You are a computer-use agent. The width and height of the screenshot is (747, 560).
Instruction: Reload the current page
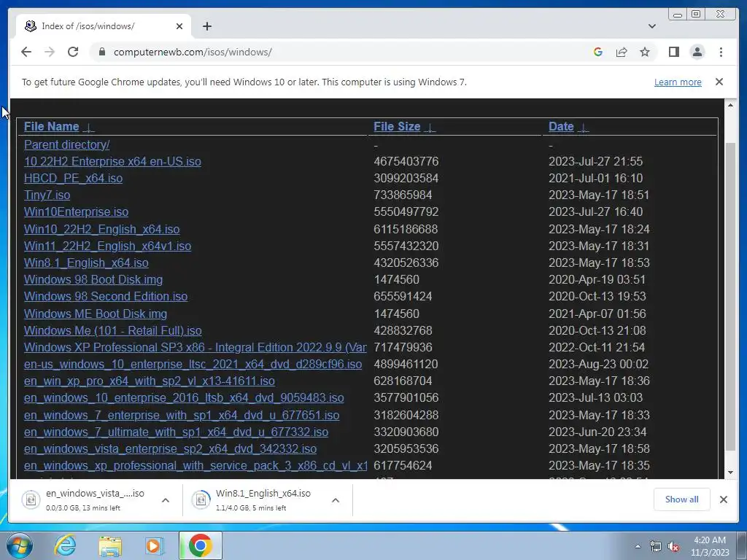point(73,52)
